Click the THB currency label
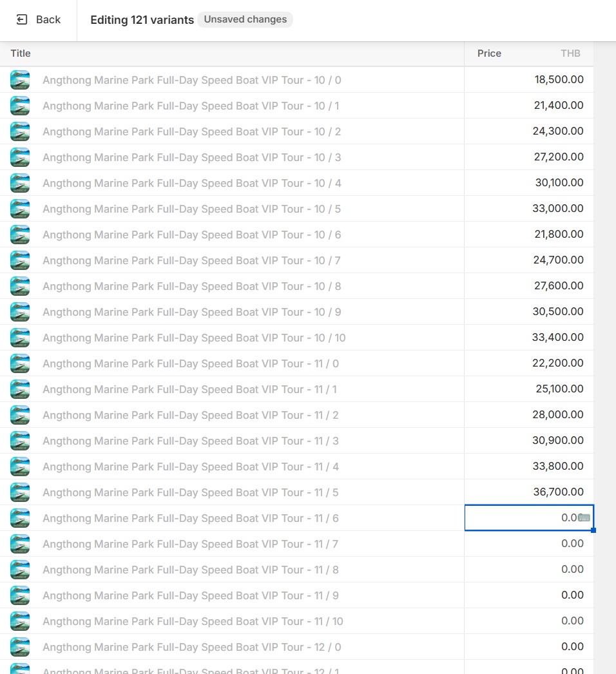 tap(570, 53)
